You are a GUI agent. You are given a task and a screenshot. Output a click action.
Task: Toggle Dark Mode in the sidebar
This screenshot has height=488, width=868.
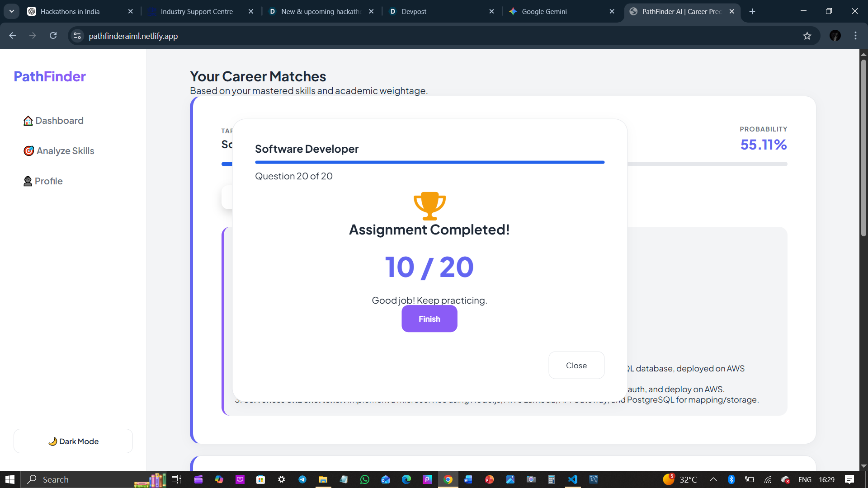coord(73,441)
